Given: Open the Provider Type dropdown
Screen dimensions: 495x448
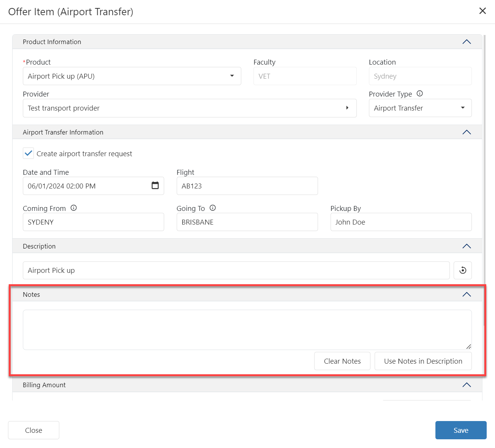Looking at the screenshot, I should (x=462, y=108).
